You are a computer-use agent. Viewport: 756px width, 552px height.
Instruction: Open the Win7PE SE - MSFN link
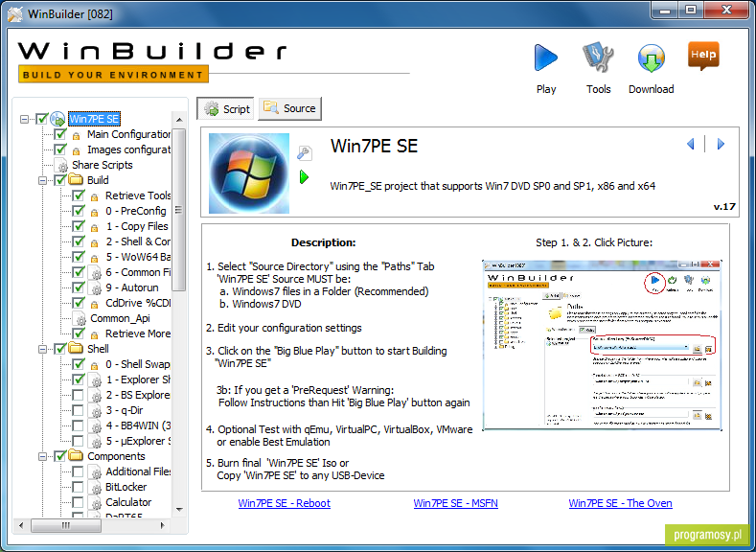tap(456, 503)
